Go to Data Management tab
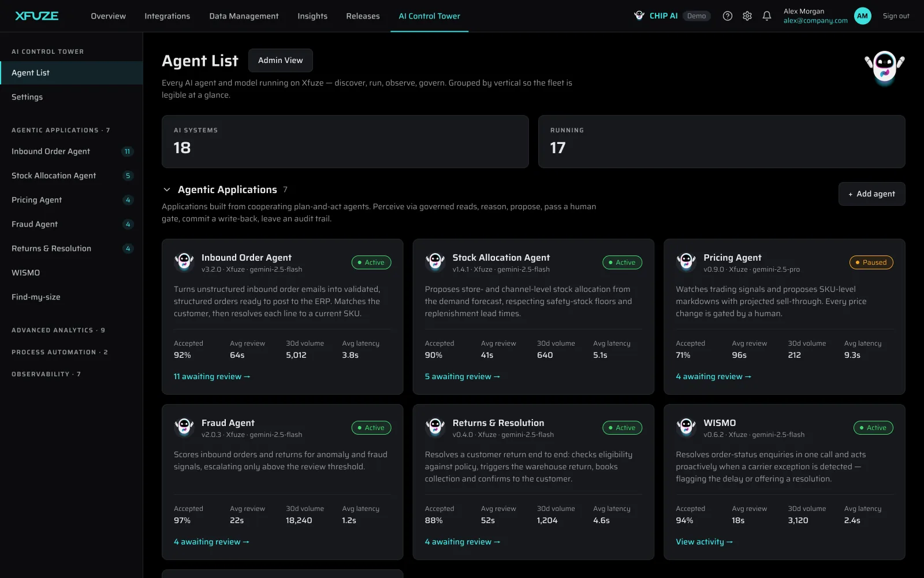The width and height of the screenshot is (924, 578). [244, 16]
